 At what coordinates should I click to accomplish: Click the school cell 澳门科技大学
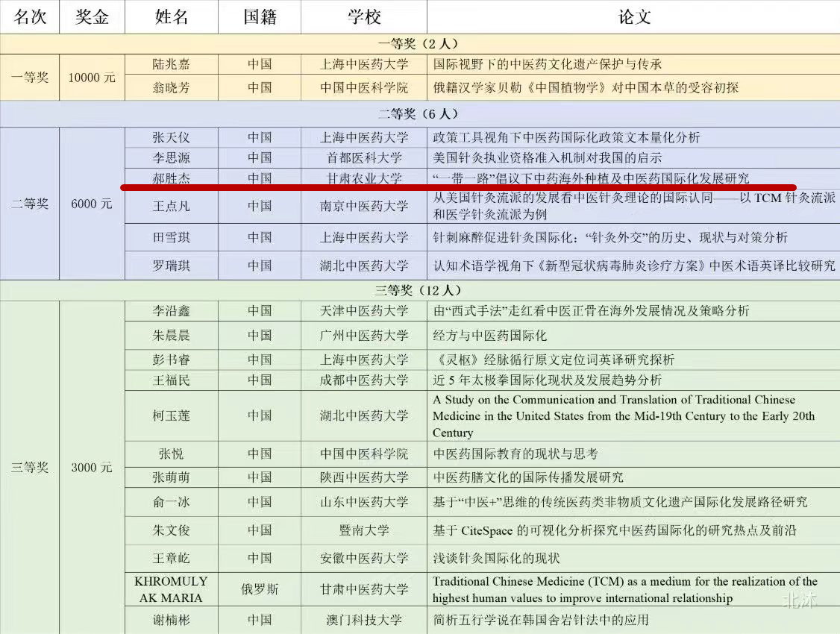pos(364,620)
